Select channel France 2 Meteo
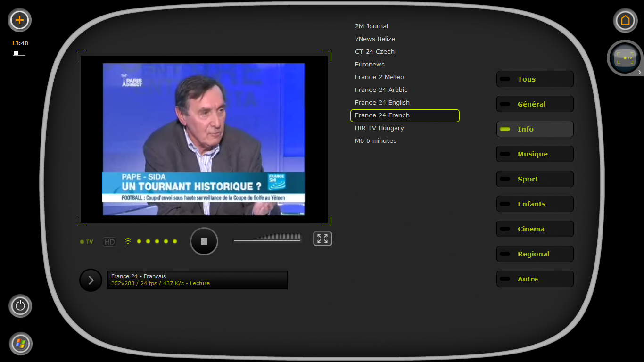This screenshot has height=362, width=644. click(x=380, y=77)
